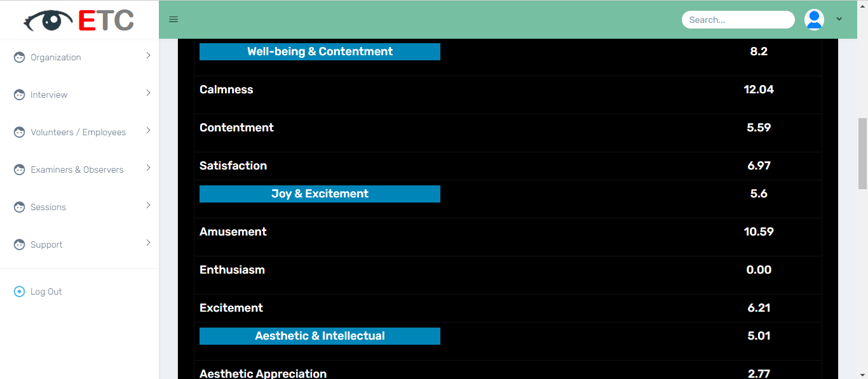Expand the Interview submenu chevron
This screenshot has width=868, height=379.
[x=148, y=93]
